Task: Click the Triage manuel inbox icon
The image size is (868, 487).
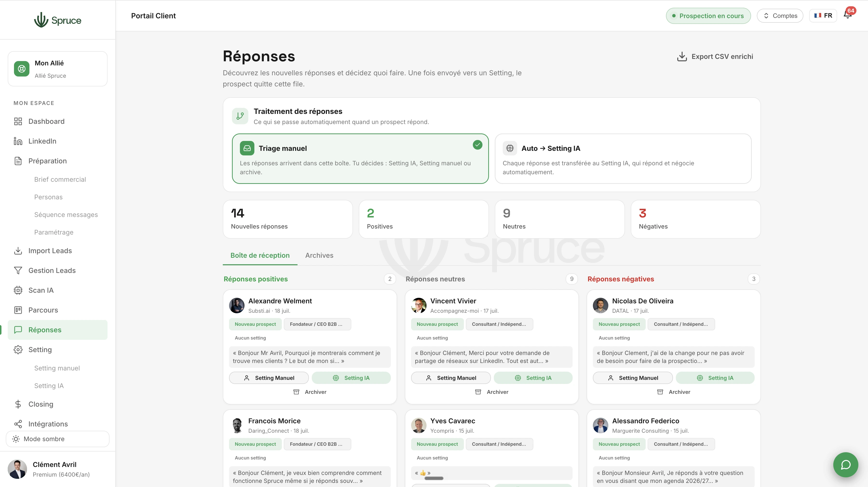Action: pos(247,148)
